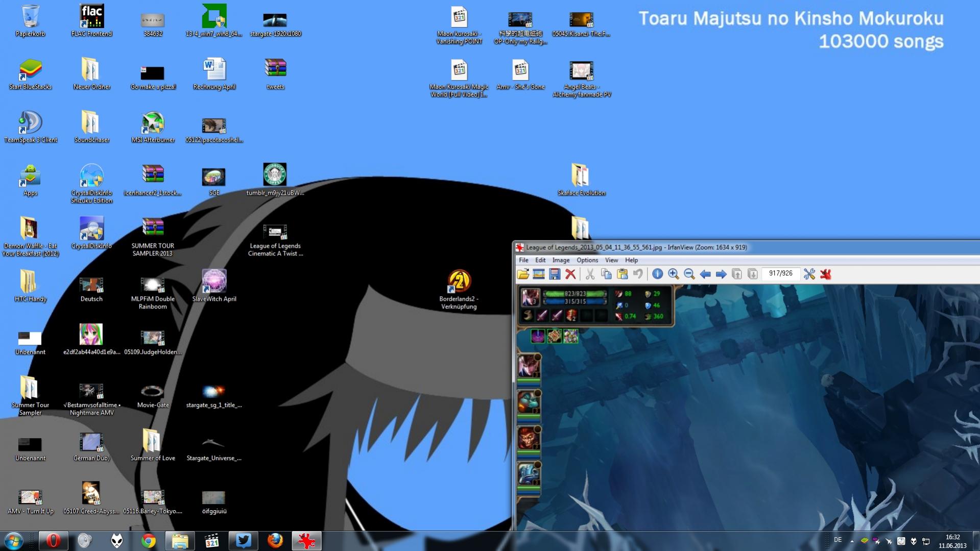This screenshot has height=551, width=980.
Task: Click the 917/926 image counter field
Action: point(781,274)
